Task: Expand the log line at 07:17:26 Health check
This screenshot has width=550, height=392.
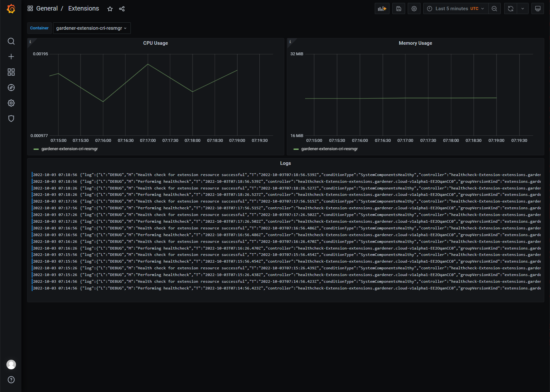Action: coord(286,215)
